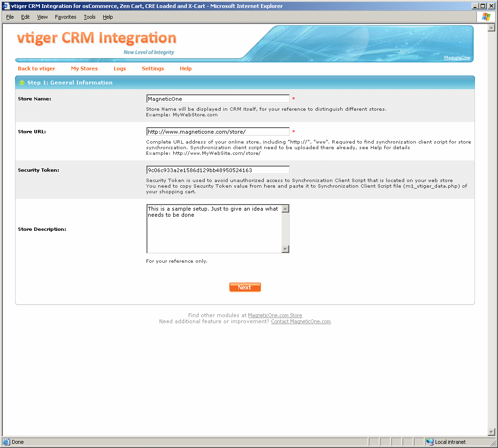Maximize the Internet Explorer window
Screen dimensions: 498x448
point(483,6)
